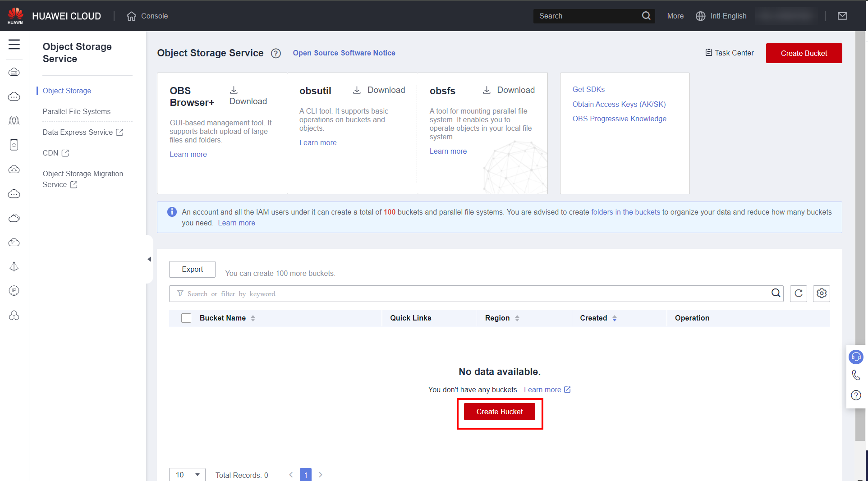This screenshot has width=868, height=481.
Task: Click the refresh bucket list icon
Action: [x=798, y=293]
